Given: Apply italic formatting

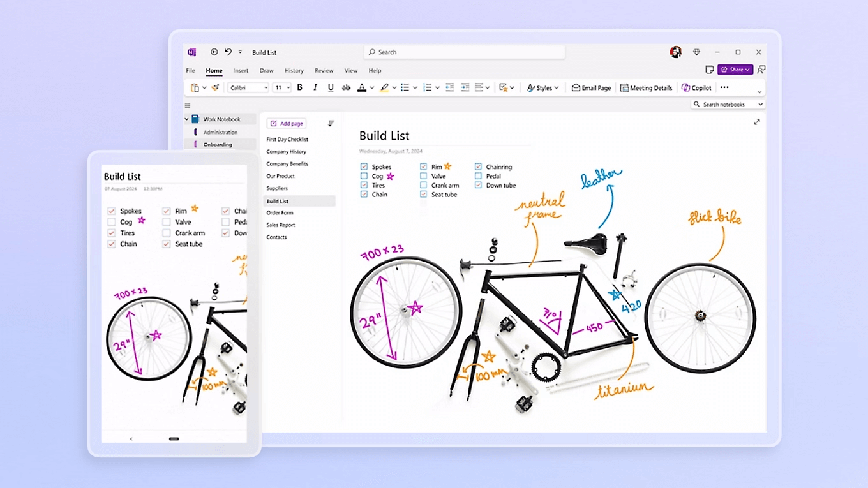Looking at the screenshot, I should coord(315,87).
